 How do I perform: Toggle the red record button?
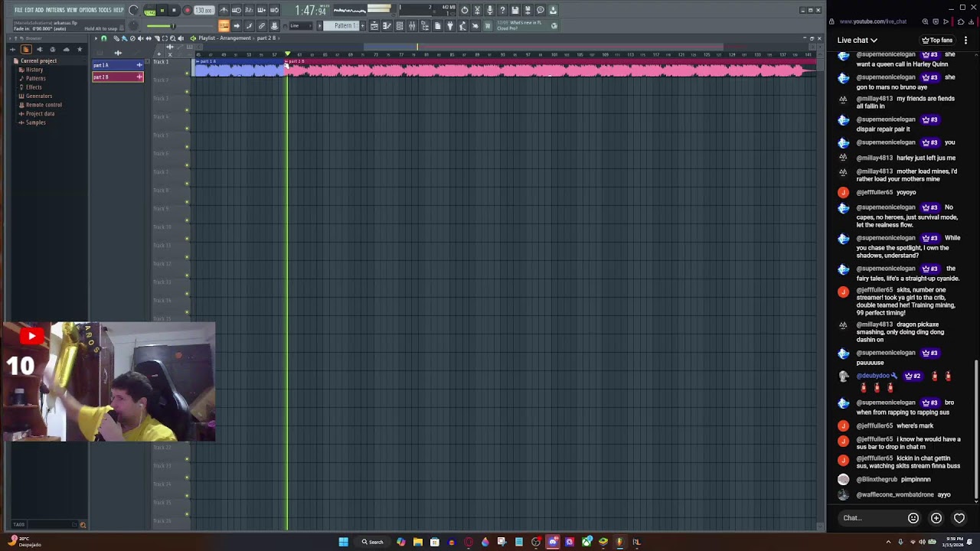point(188,11)
